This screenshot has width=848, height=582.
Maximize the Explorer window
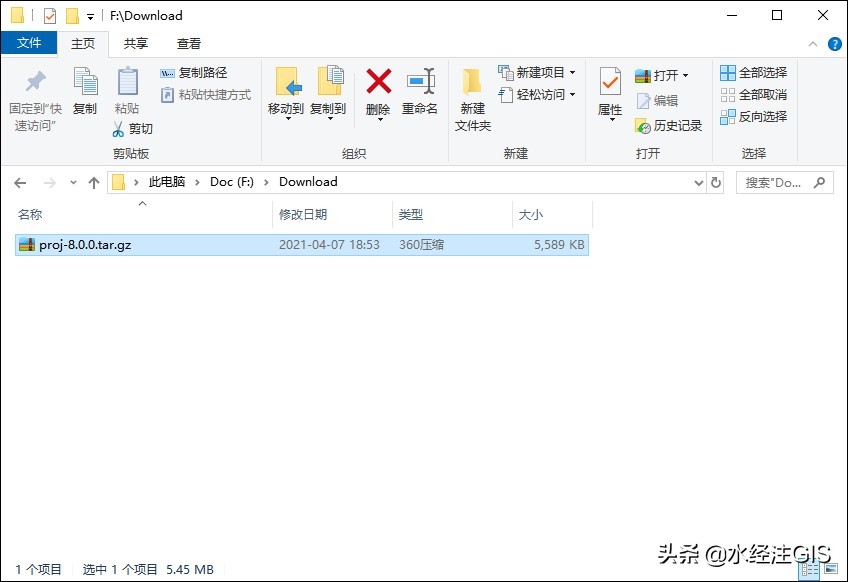point(777,15)
